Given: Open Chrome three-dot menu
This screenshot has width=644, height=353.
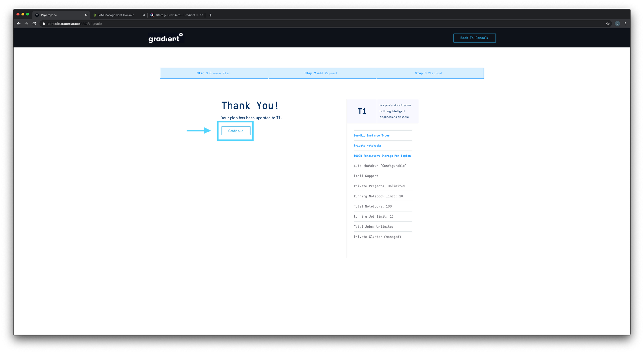Looking at the screenshot, I should 625,24.
